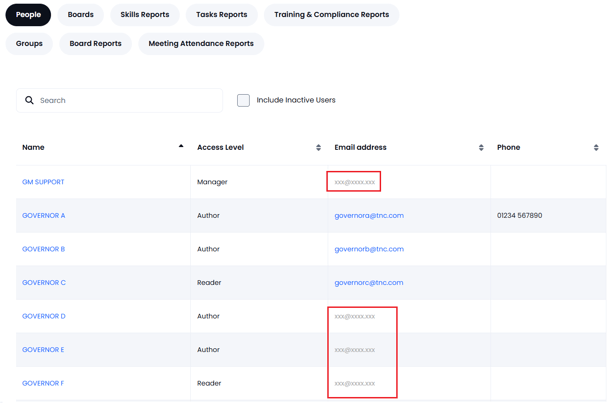610x403 pixels.
Task: Focus the Search input field
Action: point(120,100)
